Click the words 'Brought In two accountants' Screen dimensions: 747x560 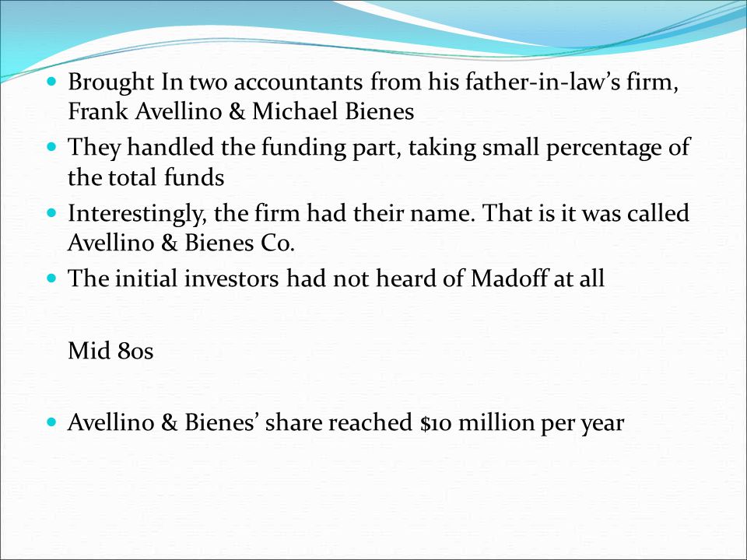coord(216,82)
